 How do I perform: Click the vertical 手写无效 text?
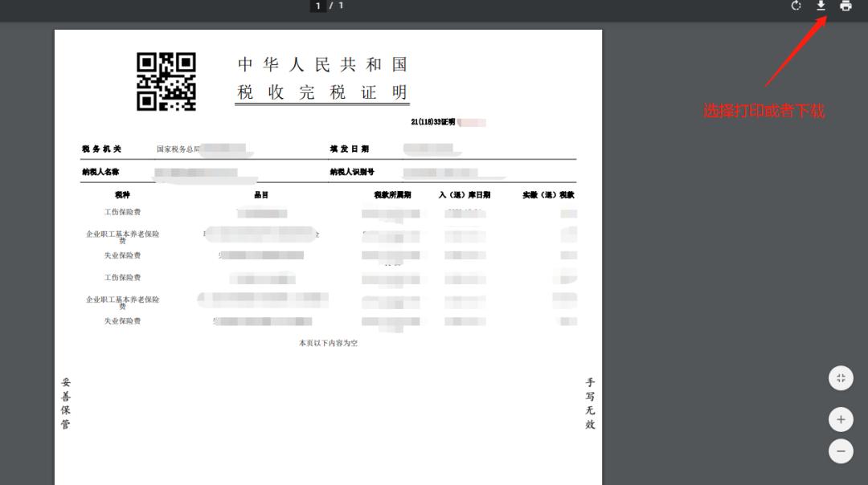tap(589, 401)
